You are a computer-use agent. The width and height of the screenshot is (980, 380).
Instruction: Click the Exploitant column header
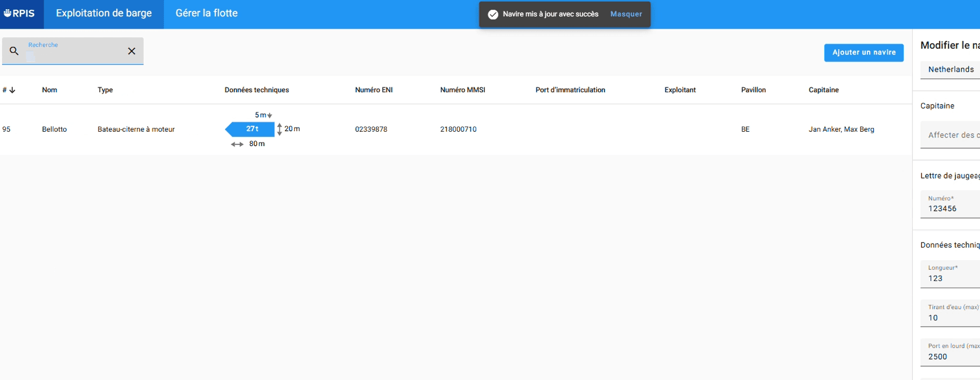(680, 90)
